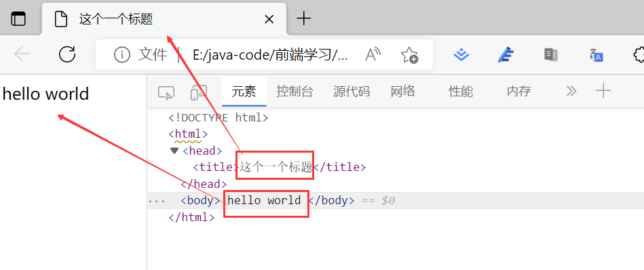Select the closing </head> tag
Screen dimensions: 644x270
204,185
